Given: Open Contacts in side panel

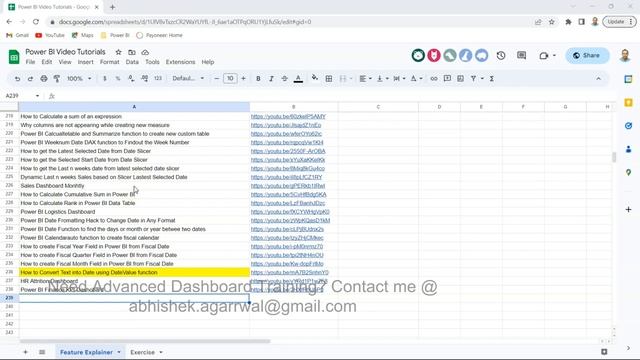Looking at the screenshot, I should [x=629, y=149].
